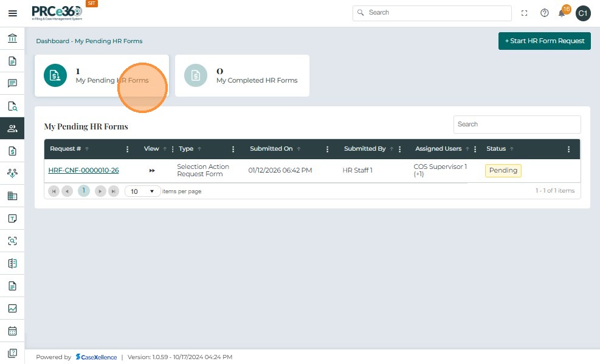Open Assigned Users column options menu
This screenshot has width=600, height=364.
[475, 149]
